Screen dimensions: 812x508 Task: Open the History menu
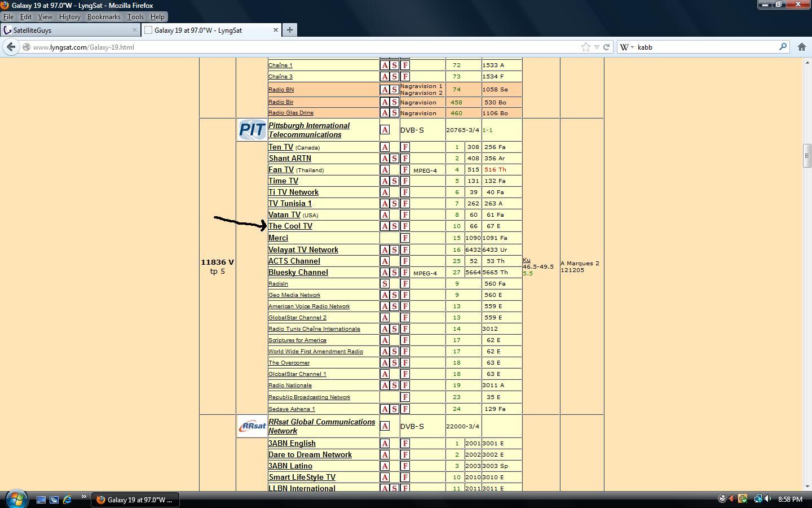(70, 17)
